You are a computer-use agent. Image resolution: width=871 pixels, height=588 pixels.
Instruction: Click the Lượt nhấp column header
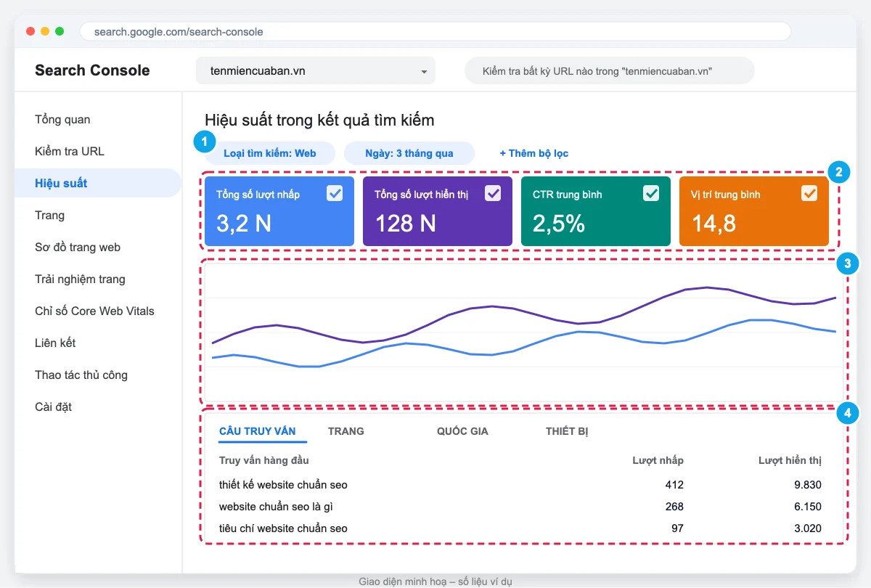click(658, 460)
